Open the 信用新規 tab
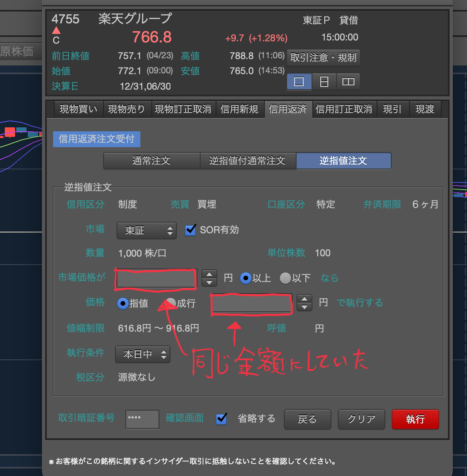Image resolution: width=467 pixels, height=476 pixels. click(x=239, y=109)
